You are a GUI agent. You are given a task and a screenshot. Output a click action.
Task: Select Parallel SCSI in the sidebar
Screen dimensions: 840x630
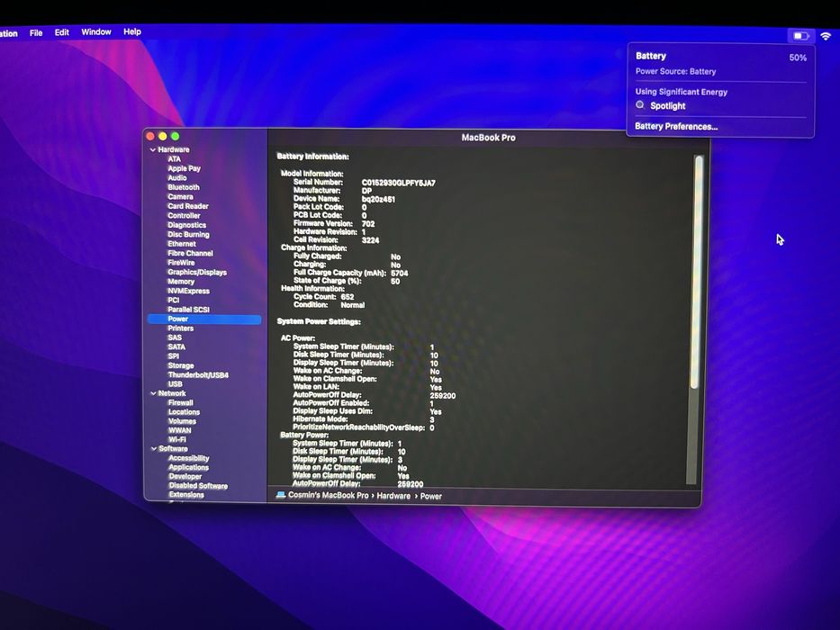tap(188, 309)
